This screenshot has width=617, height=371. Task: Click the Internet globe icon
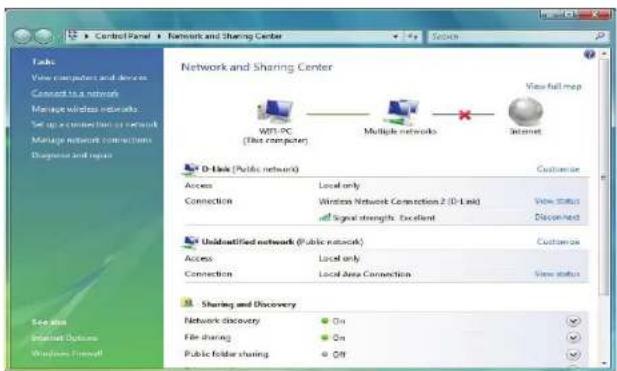pyautogui.click(x=525, y=111)
